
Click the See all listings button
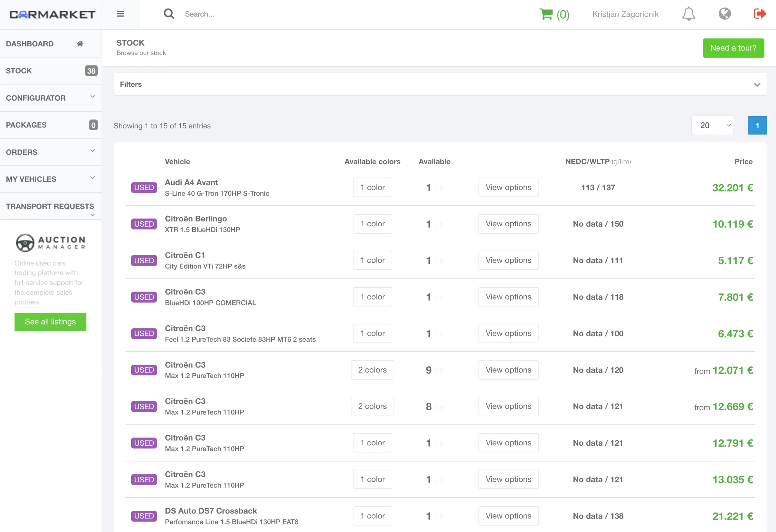50,322
